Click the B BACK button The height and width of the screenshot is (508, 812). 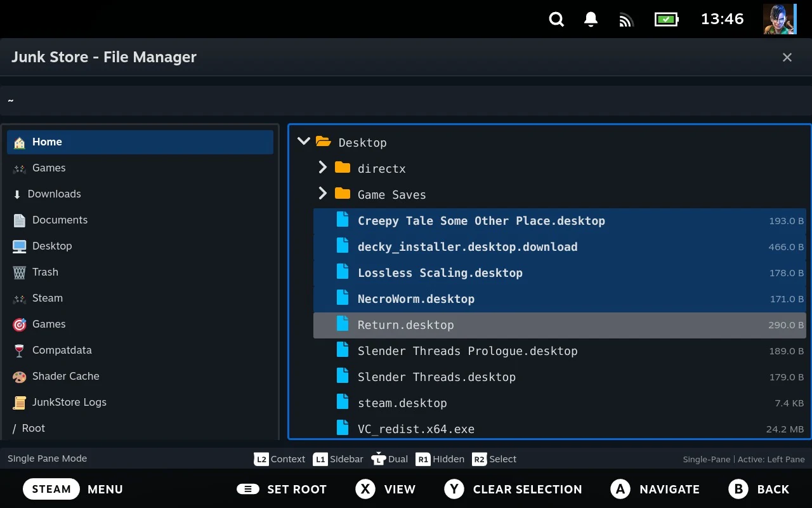pos(759,489)
